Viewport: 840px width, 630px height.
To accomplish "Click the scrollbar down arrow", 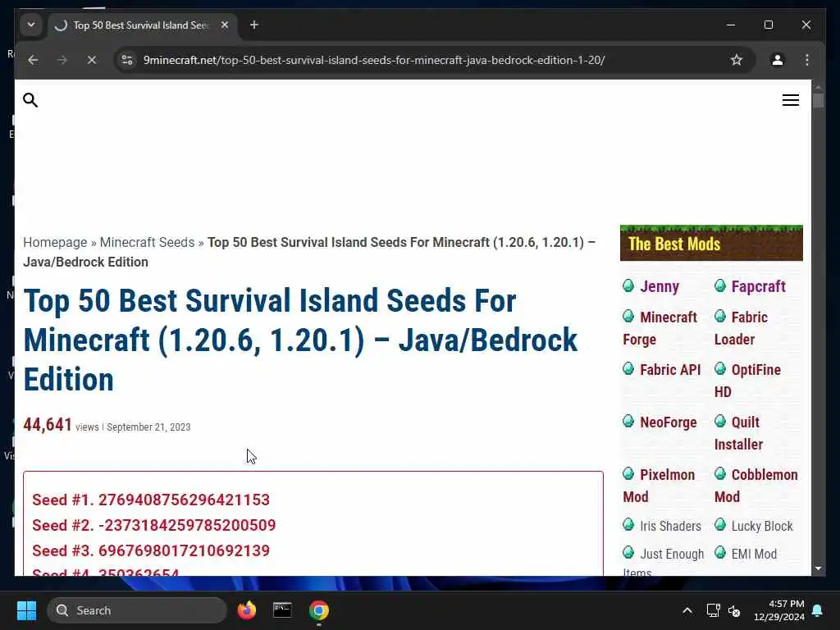I will [818, 568].
